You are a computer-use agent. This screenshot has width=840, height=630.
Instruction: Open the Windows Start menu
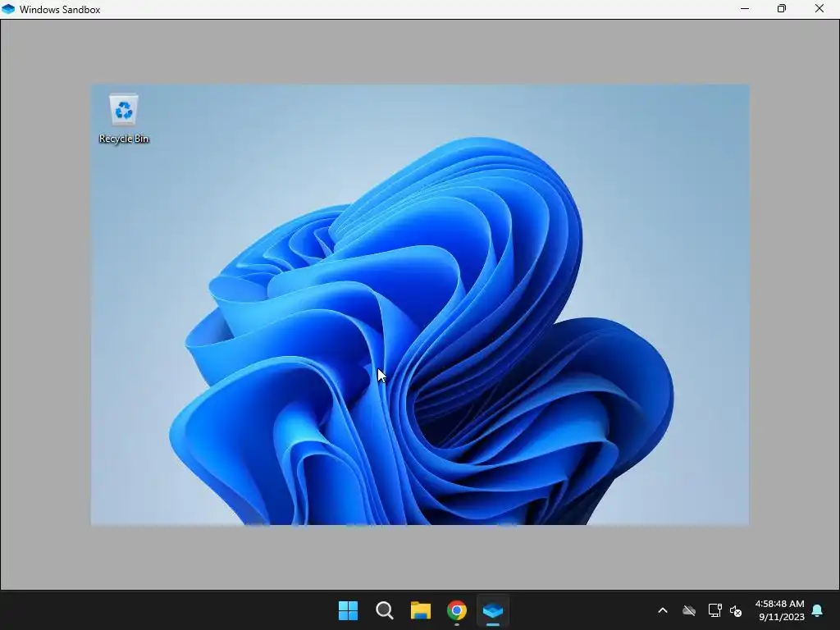point(348,610)
